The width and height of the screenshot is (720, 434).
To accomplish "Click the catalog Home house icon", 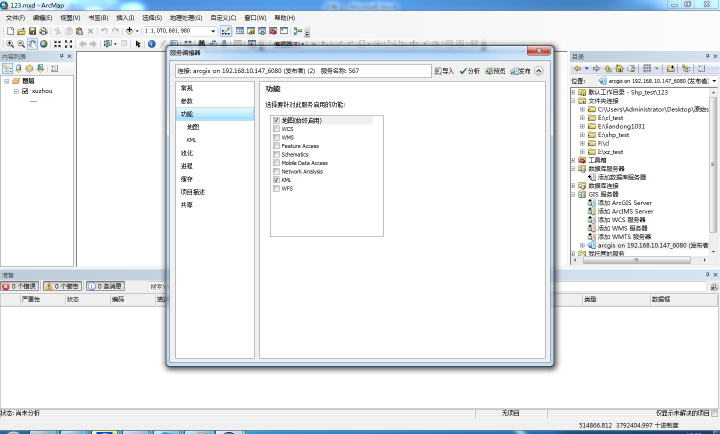I will pos(619,68).
